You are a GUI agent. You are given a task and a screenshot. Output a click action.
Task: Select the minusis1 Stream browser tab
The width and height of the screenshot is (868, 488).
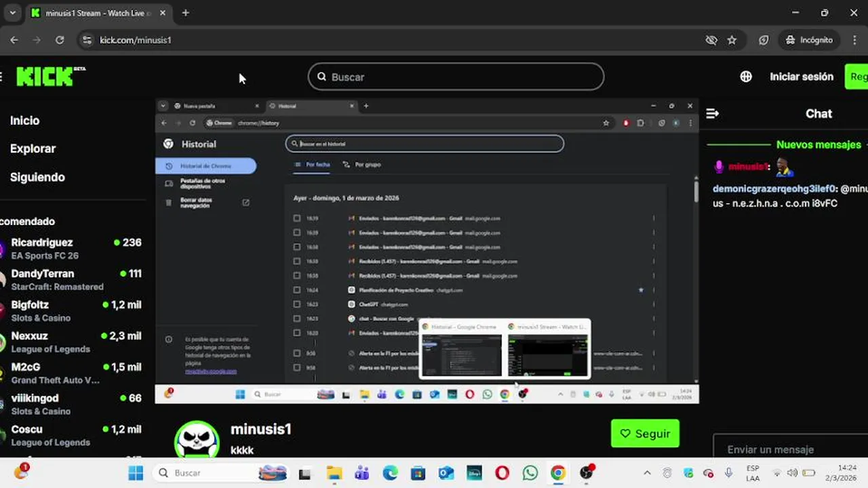pos(98,13)
